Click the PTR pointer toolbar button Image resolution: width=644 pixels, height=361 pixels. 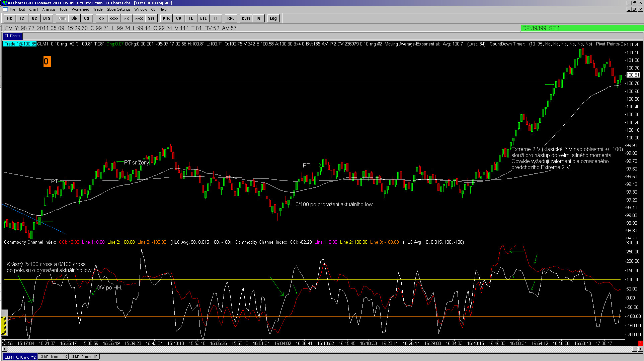(x=166, y=18)
